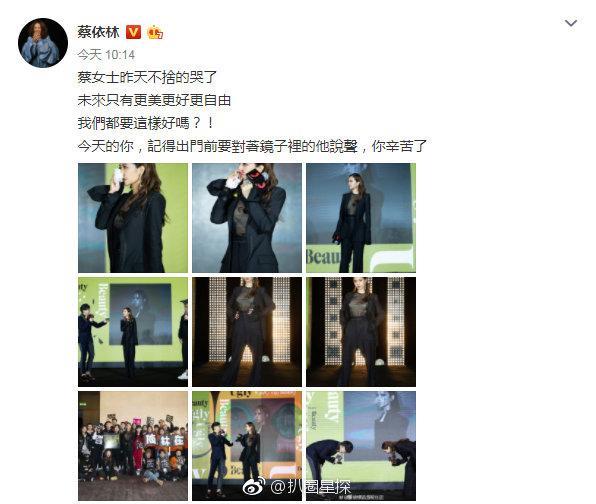596x504 pixels.
Task: Open third photo with Beauty text backdrop
Action: [x=361, y=218]
